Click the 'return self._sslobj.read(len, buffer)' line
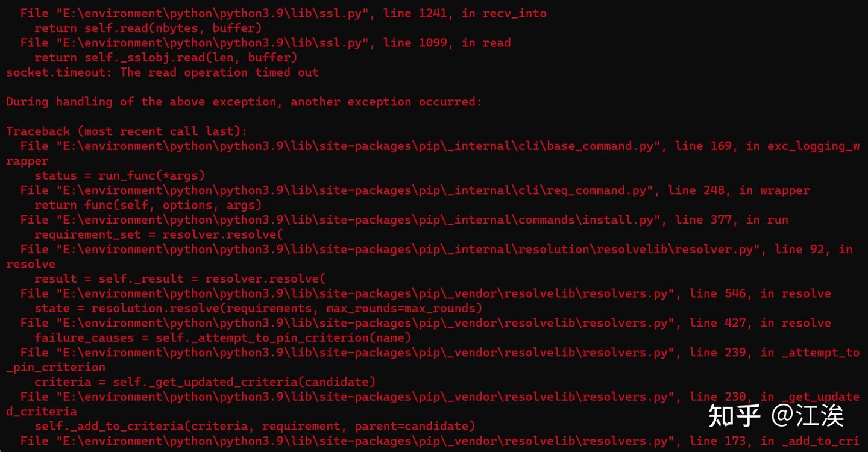This screenshot has width=868, height=452. pos(166,57)
